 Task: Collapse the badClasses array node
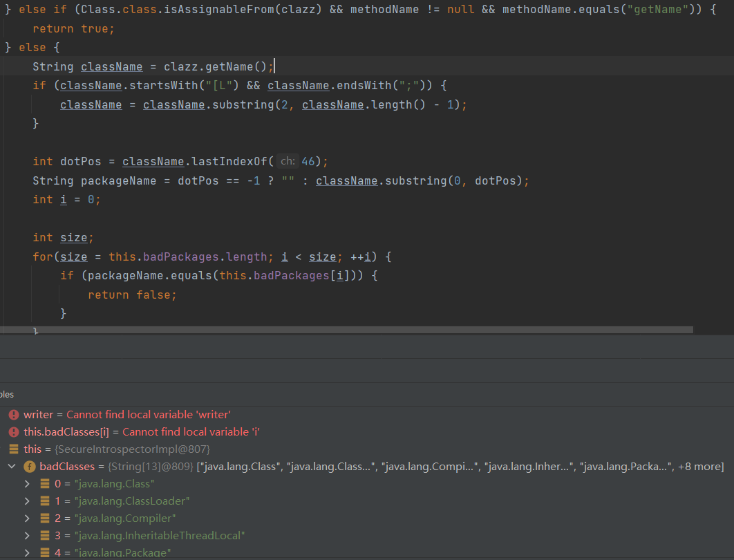[x=11, y=467]
